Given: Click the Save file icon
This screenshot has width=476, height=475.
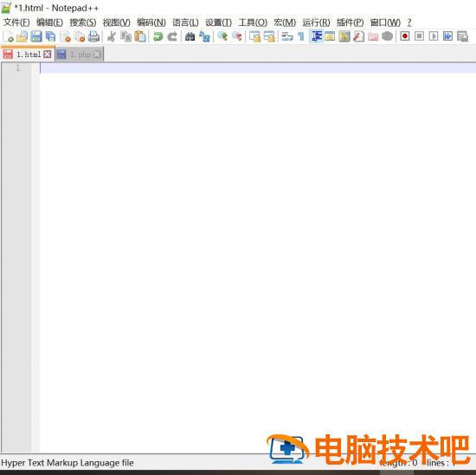Looking at the screenshot, I should (x=36, y=36).
